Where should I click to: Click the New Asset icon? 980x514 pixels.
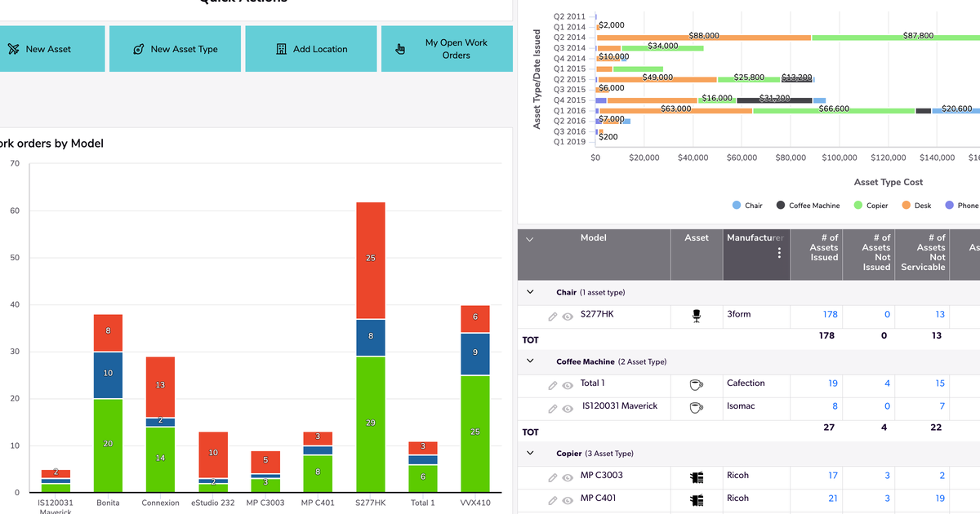pos(13,49)
